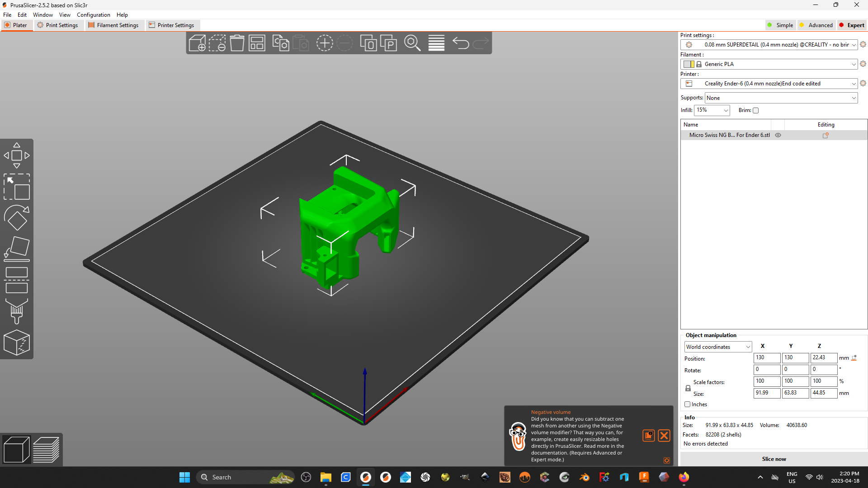Open the World coordinates dropdown
The image size is (868, 488).
[718, 347]
